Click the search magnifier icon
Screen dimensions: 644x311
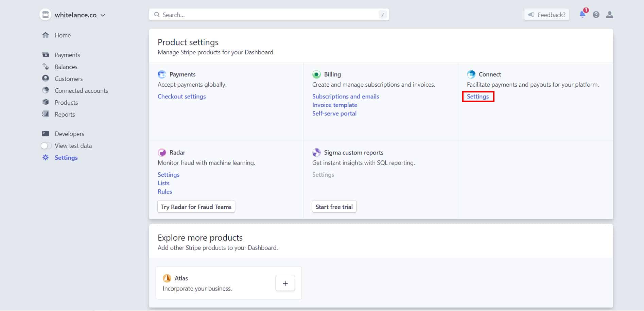point(157,15)
